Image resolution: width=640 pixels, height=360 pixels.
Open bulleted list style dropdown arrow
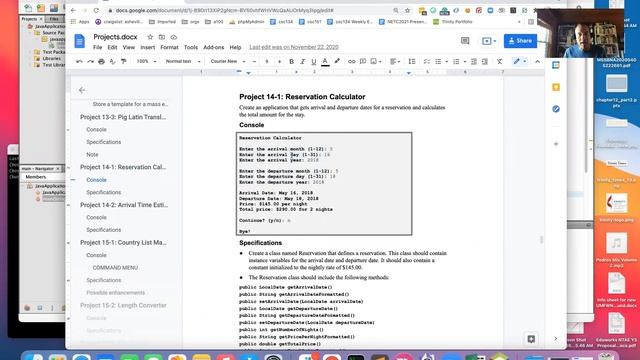pos(446,62)
